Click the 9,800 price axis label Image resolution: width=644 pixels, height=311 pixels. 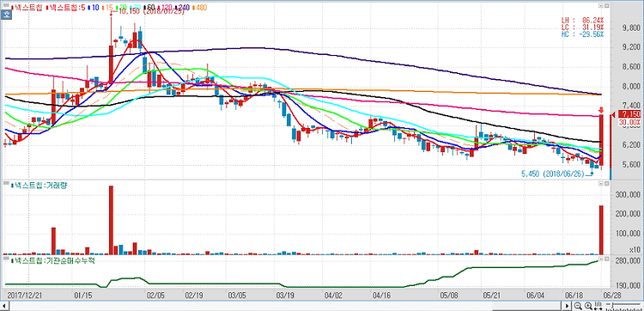(630, 28)
